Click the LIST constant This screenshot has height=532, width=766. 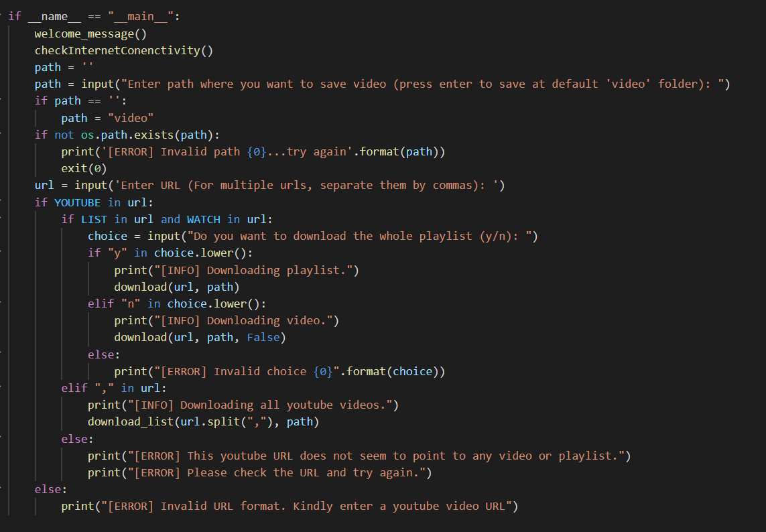pos(94,219)
